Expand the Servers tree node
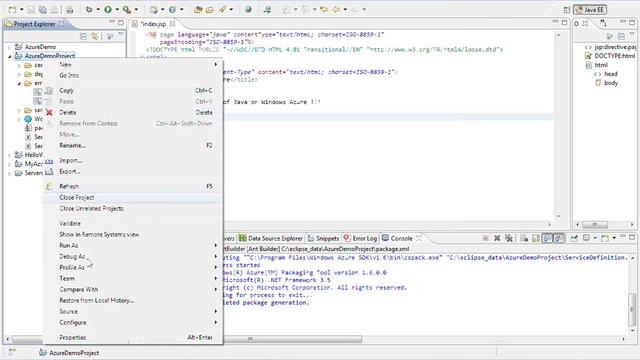Screen dimensions: 640x360 click(x=10, y=173)
